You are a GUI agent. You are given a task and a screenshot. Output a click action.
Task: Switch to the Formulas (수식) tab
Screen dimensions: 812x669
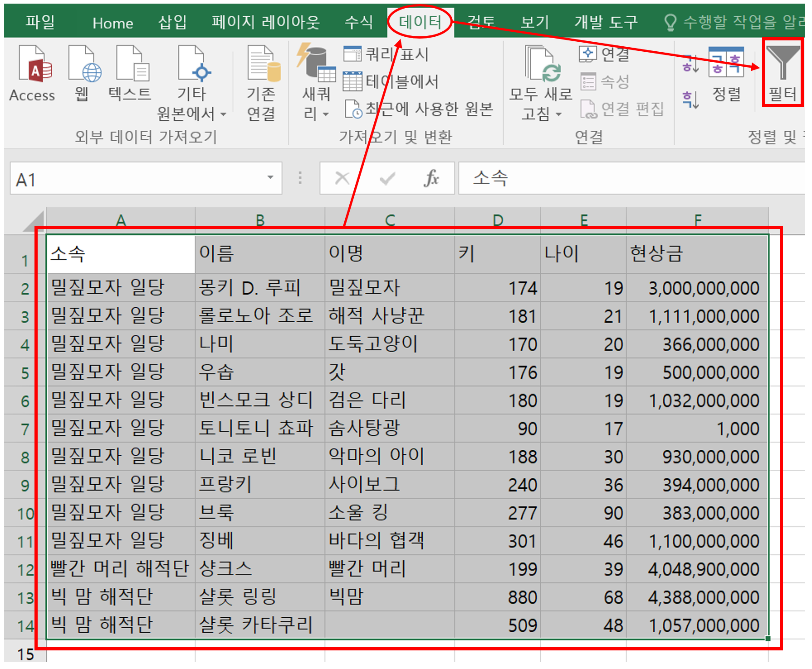point(358,22)
